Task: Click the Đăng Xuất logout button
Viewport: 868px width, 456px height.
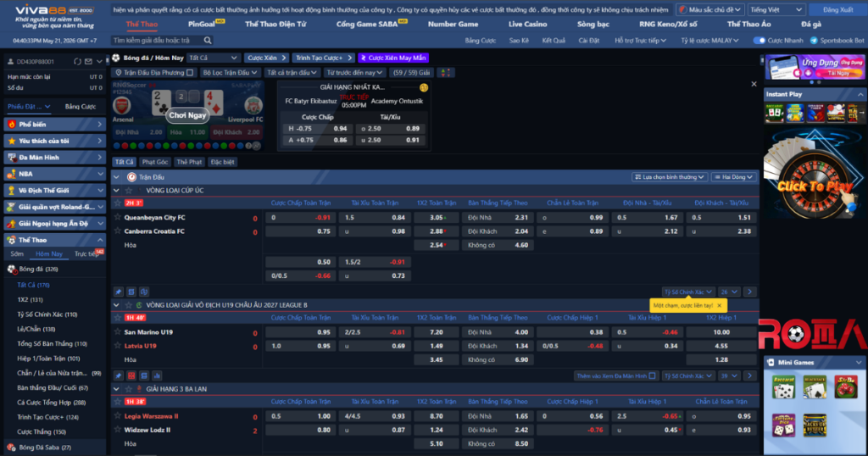Action: coord(838,9)
